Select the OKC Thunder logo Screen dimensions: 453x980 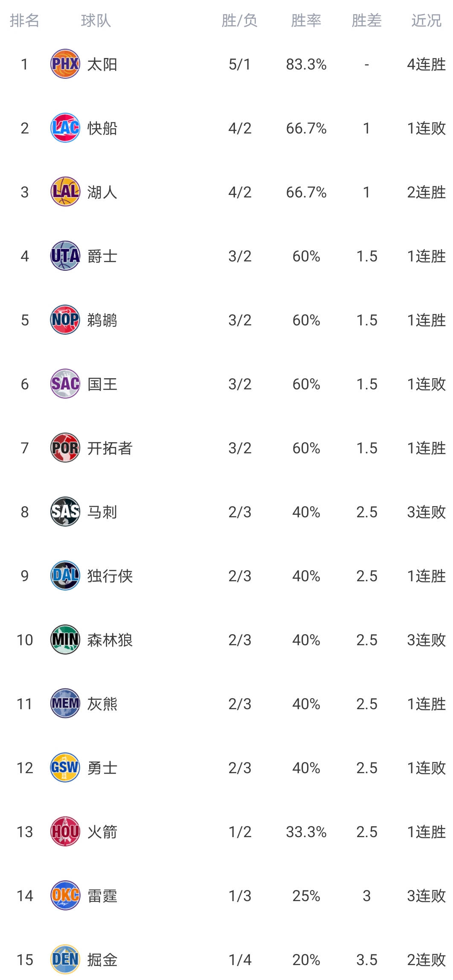tap(65, 896)
